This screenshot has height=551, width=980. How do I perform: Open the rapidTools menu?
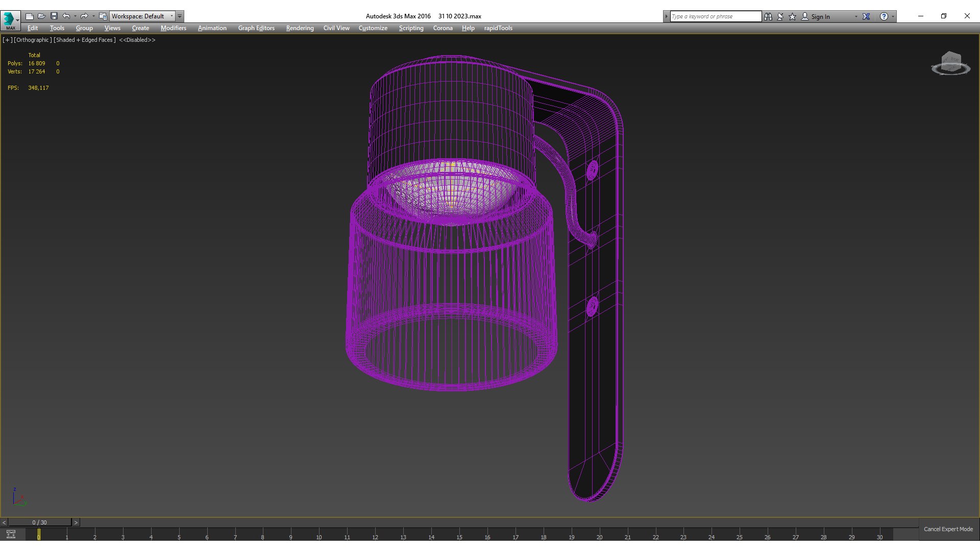point(498,28)
